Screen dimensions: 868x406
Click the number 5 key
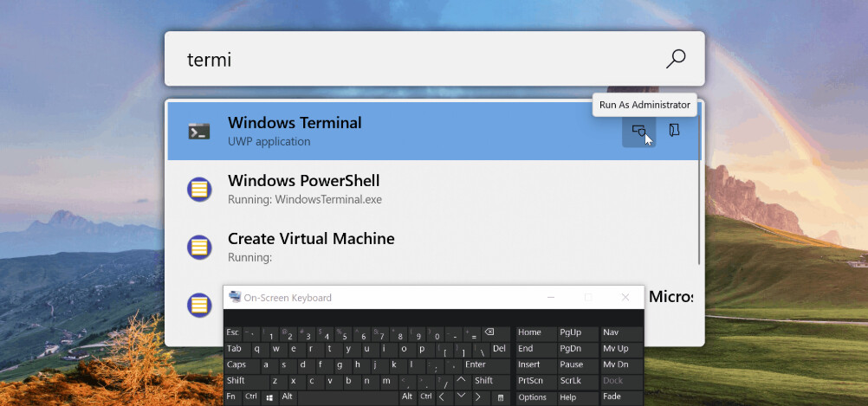point(343,334)
